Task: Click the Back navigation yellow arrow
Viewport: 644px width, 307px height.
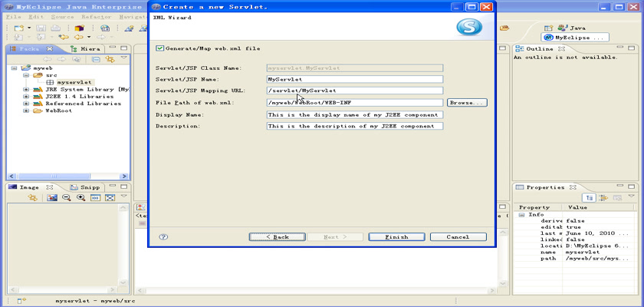Action: coord(78,38)
